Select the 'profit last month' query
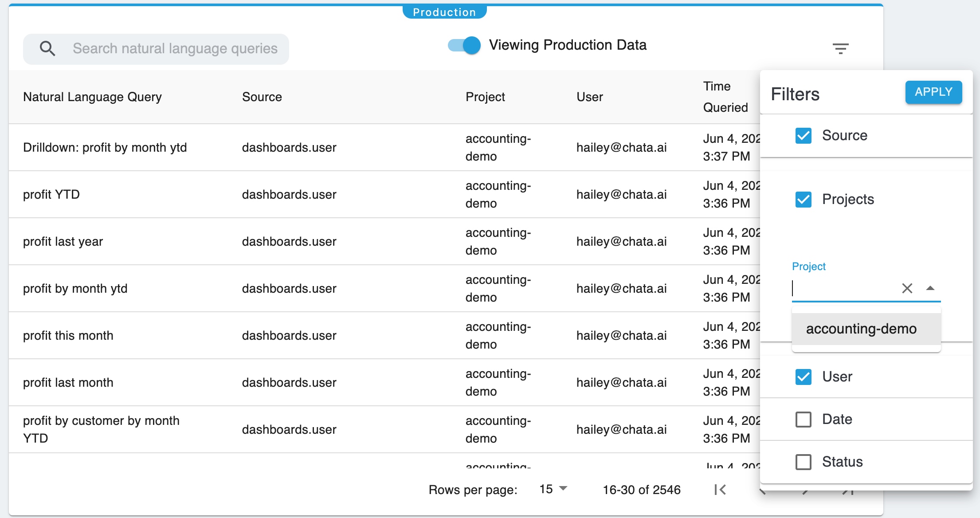 (x=68, y=383)
